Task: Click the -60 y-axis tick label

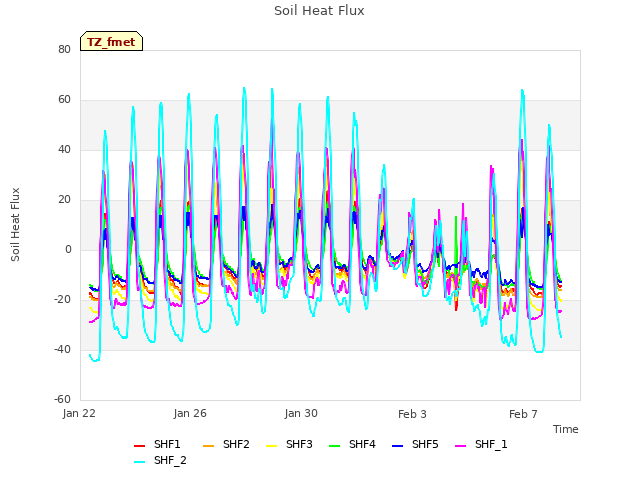Action: point(62,399)
